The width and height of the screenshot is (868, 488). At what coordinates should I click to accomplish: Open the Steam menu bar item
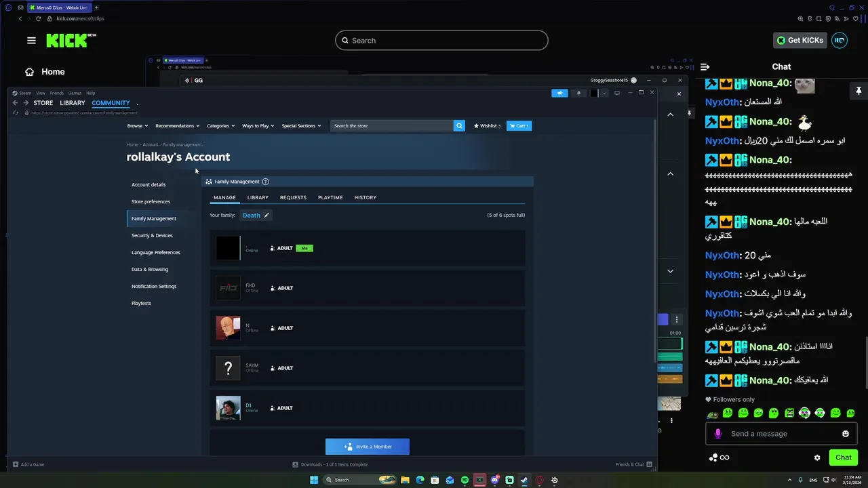click(x=25, y=93)
